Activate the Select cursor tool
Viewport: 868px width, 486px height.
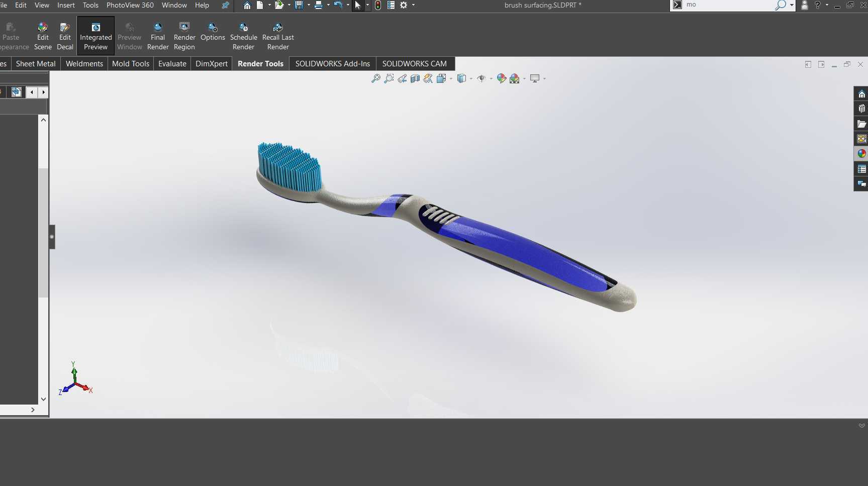tap(358, 5)
